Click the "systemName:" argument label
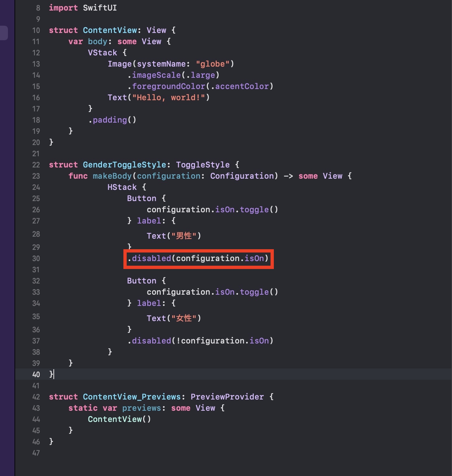The height and width of the screenshot is (476, 452). click(164, 64)
